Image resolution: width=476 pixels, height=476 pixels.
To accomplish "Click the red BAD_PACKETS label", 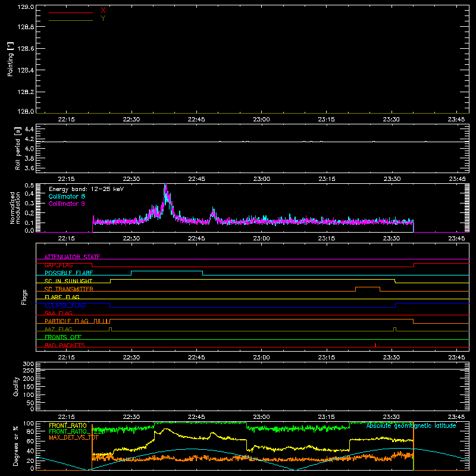I will [65, 346].
